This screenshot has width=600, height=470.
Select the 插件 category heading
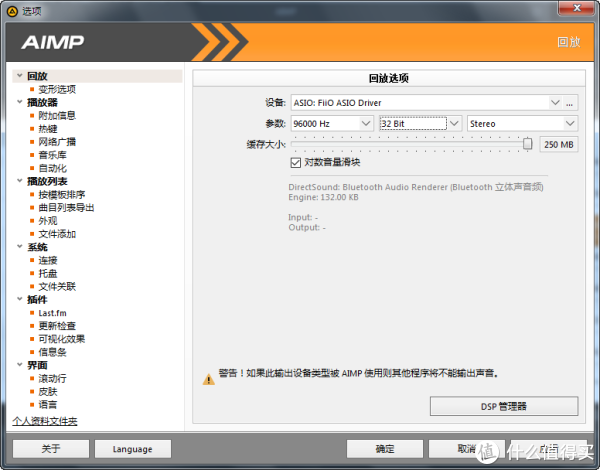click(37, 299)
